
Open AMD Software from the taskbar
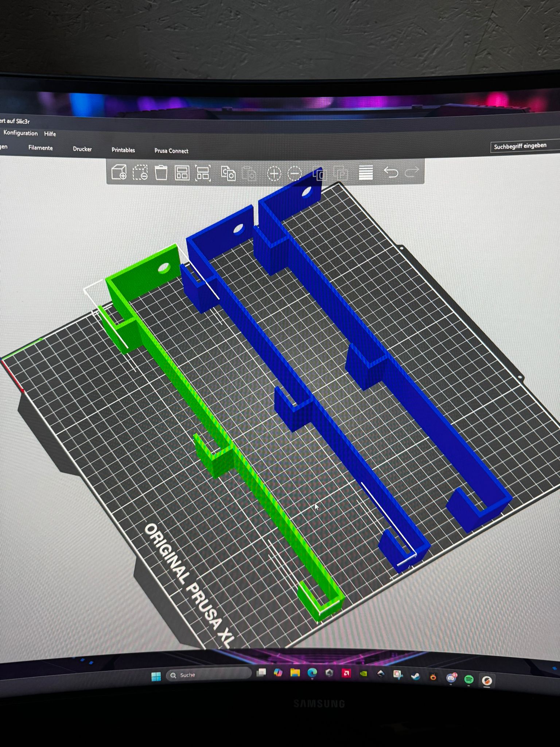[346, 673]
